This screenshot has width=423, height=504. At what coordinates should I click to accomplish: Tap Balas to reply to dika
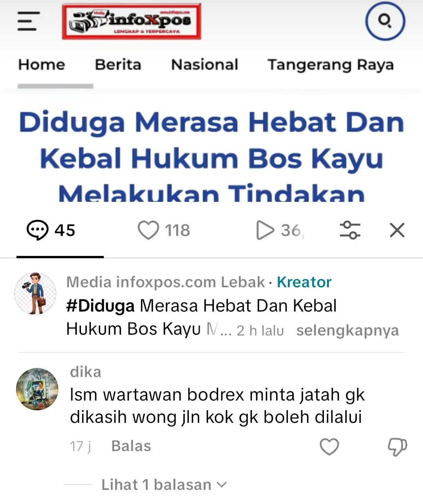pos(131,446)
